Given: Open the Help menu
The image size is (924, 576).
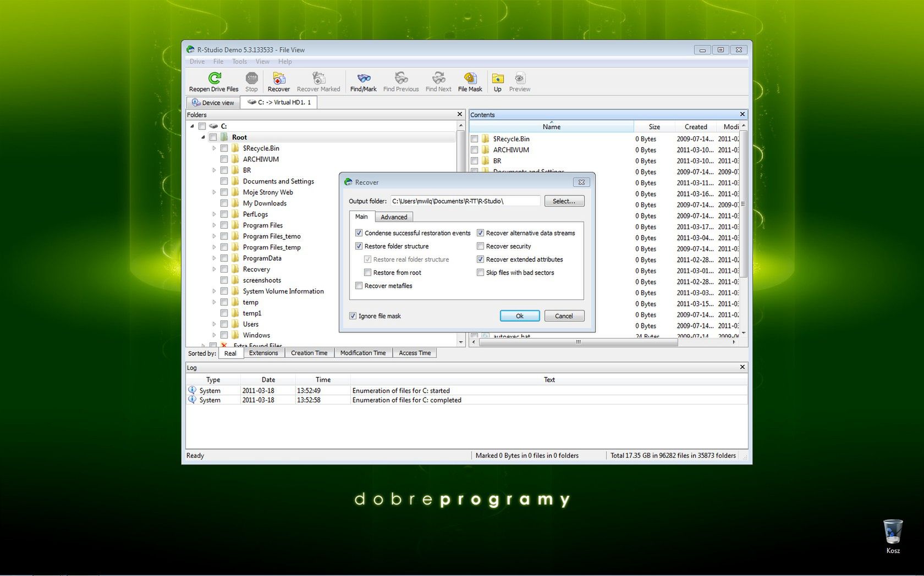Looking at the screenshot, I should (285, 62).
